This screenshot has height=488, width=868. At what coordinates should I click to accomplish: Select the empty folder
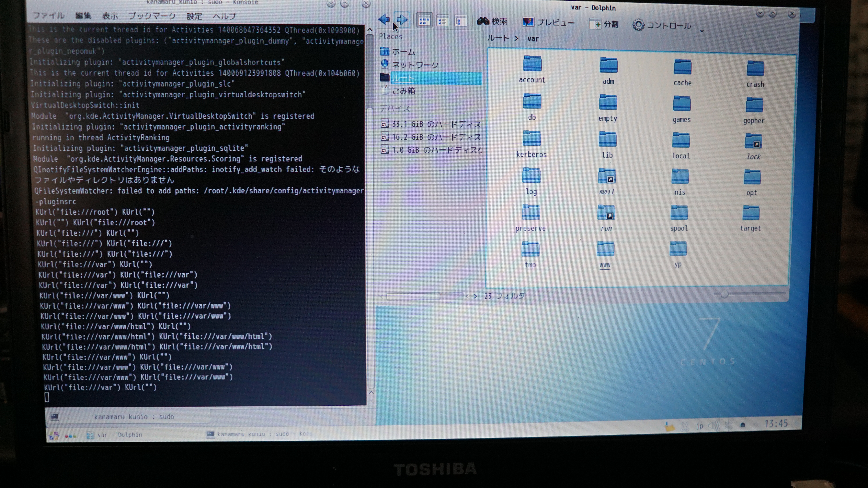click(608, 108)
